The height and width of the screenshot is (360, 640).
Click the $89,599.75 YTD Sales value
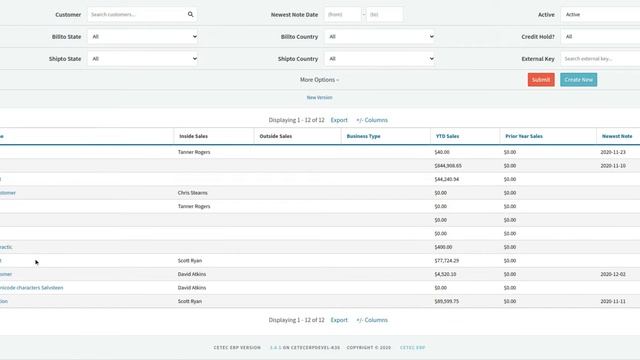click(447, 301)
